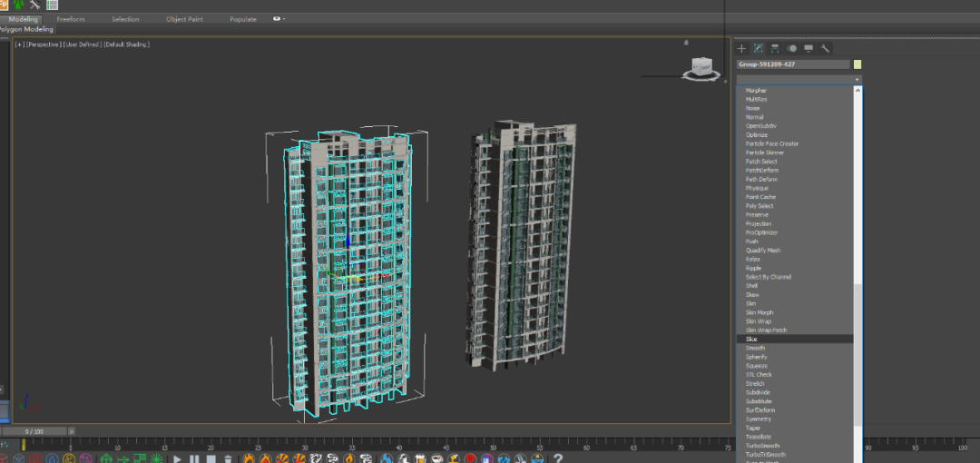The image size is (980, 463).
Task: Choose the Optimize modifier from the list
Action: point(756,134)
